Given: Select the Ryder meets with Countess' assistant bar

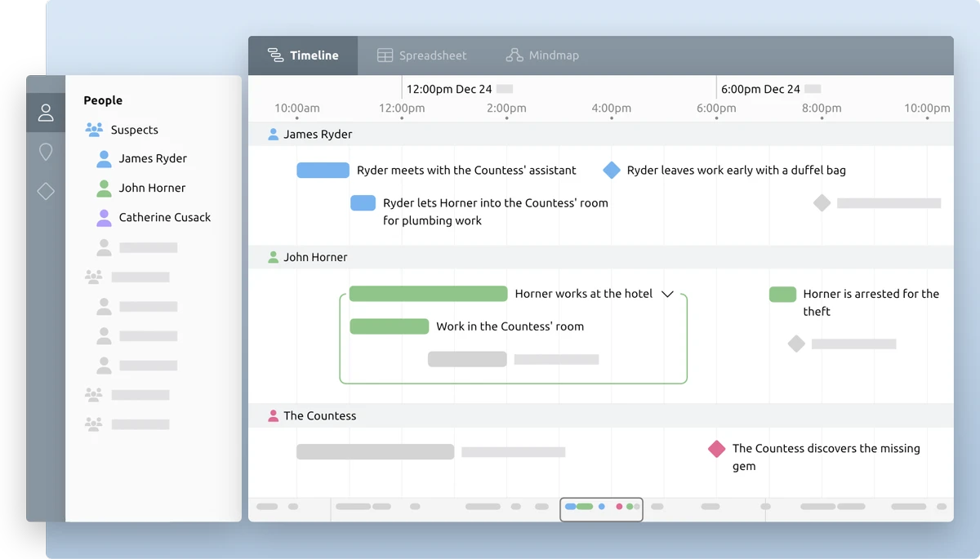Looking at the screenshot, I should 323,171.
